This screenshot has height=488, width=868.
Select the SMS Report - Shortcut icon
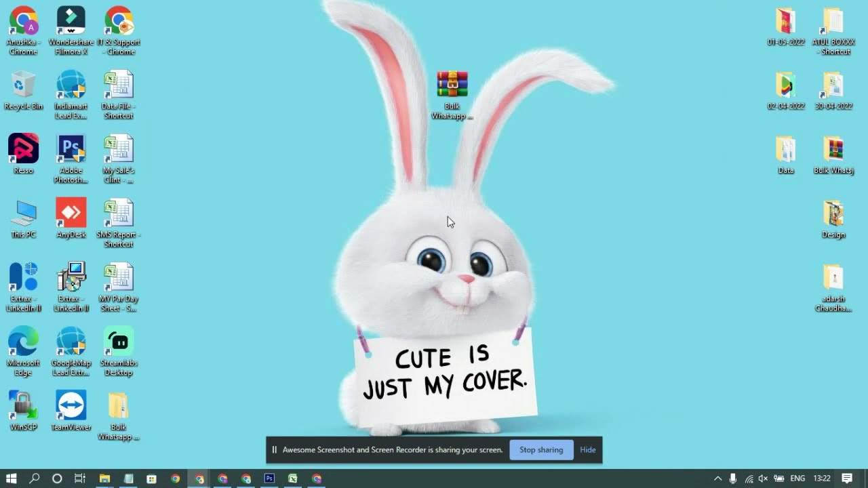point(119,224)
